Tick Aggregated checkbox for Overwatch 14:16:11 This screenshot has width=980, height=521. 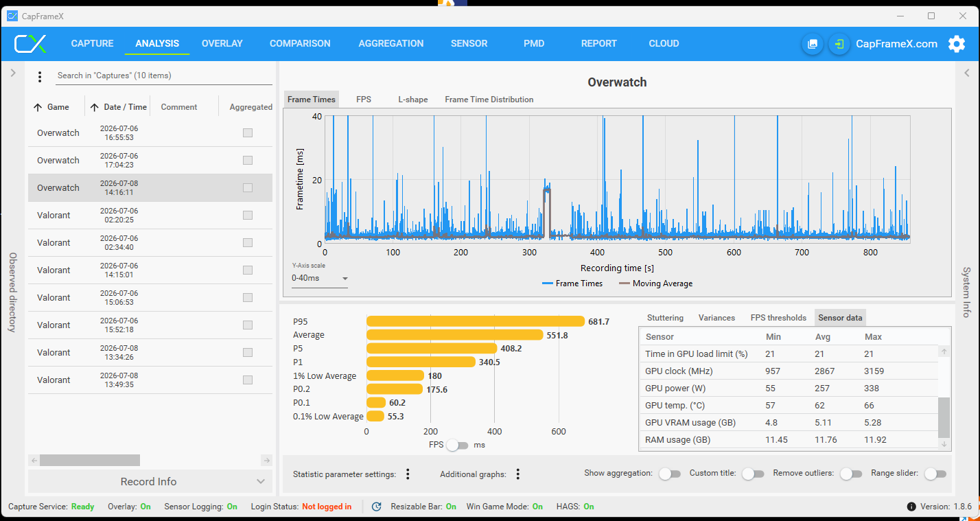248,188
